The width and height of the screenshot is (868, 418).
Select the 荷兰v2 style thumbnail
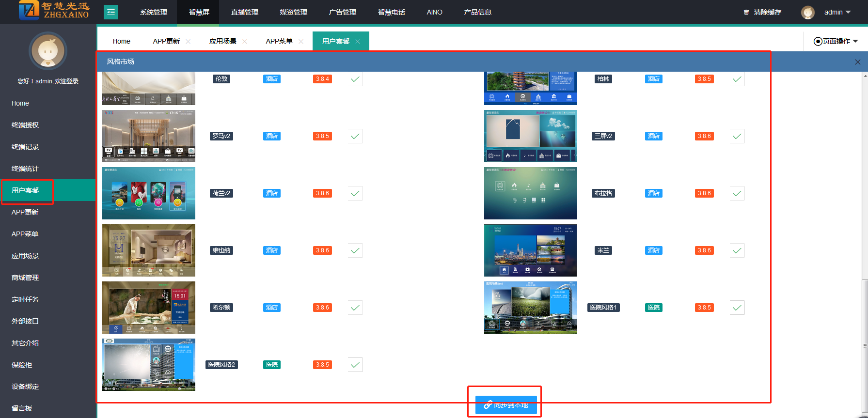click(149, 193)
